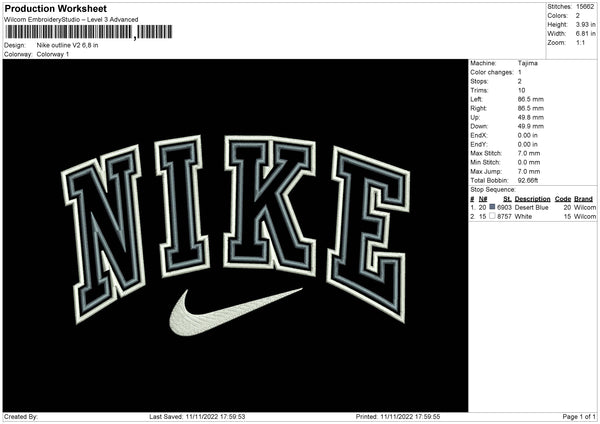600x424 pixels.
Task: Select the Machine value Tajima
Action: pos(528,63)
